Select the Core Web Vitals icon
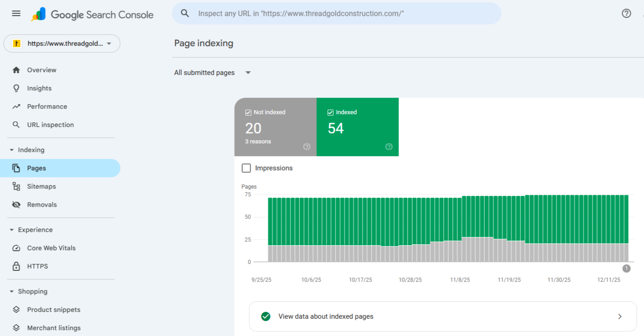The width and height of the screenshot is (644, 336). tap(16, 248)
